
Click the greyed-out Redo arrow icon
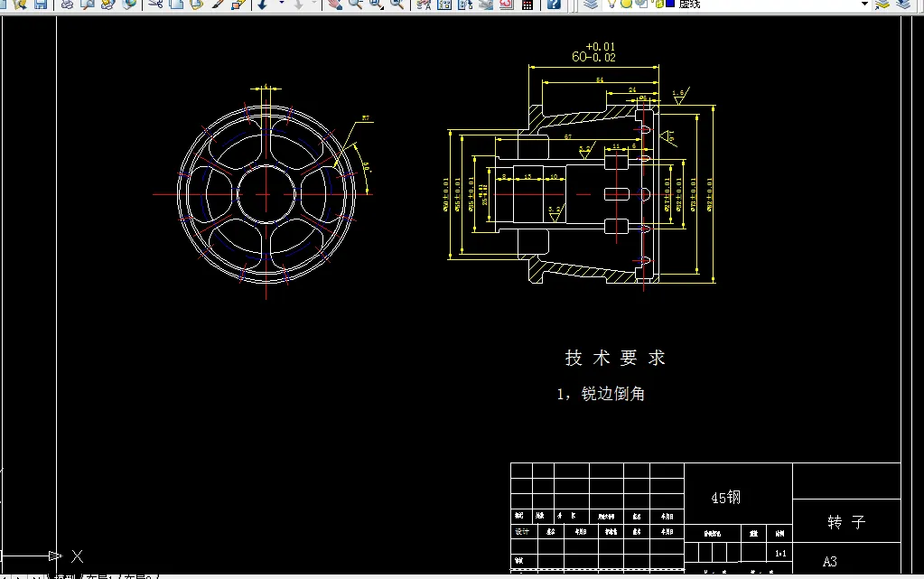click(x=298, y=5)
